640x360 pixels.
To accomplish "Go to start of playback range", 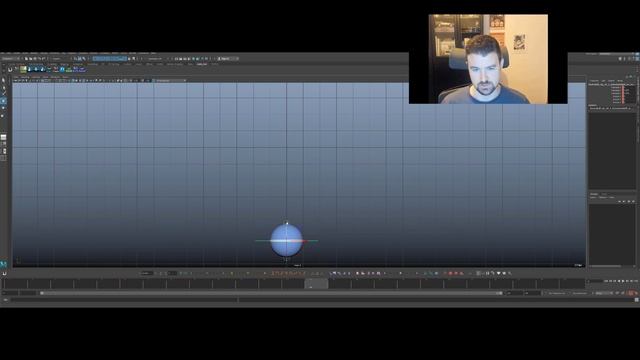I will [607, 281].
